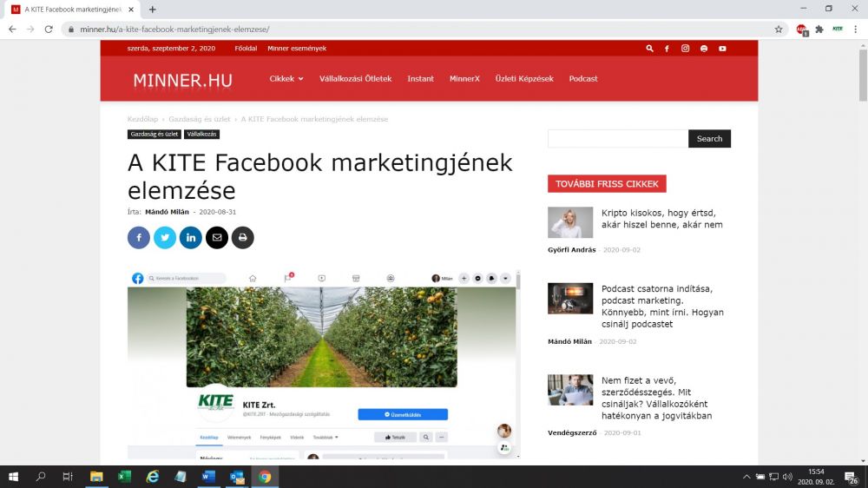Open author Vendégszerző link
868x488 pixels.
coord(572,432)
